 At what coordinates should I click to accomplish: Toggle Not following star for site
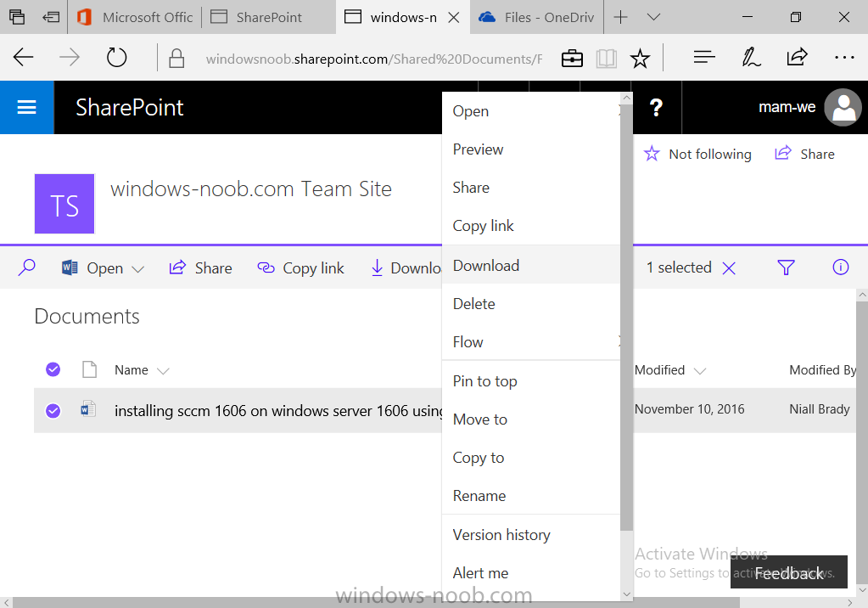pyautogui.click(x=652, y=154)
